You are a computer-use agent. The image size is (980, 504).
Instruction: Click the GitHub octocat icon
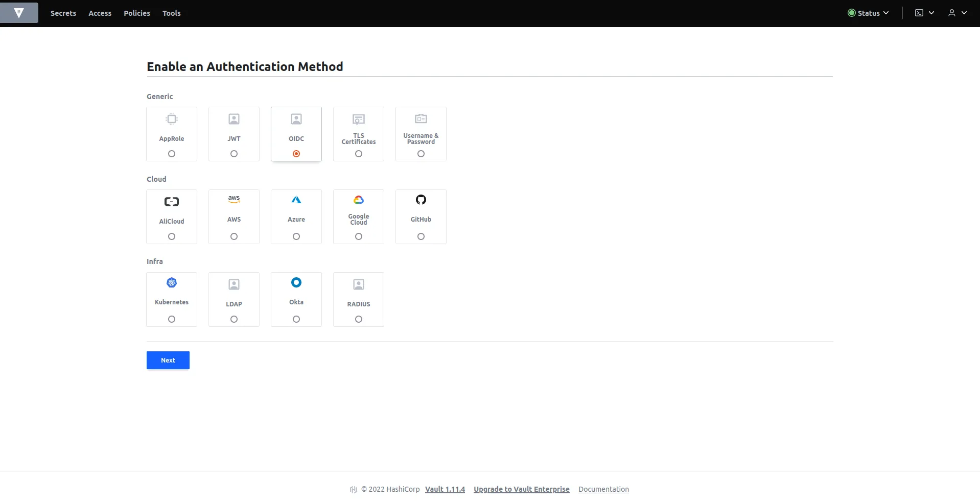pos(421,200)
